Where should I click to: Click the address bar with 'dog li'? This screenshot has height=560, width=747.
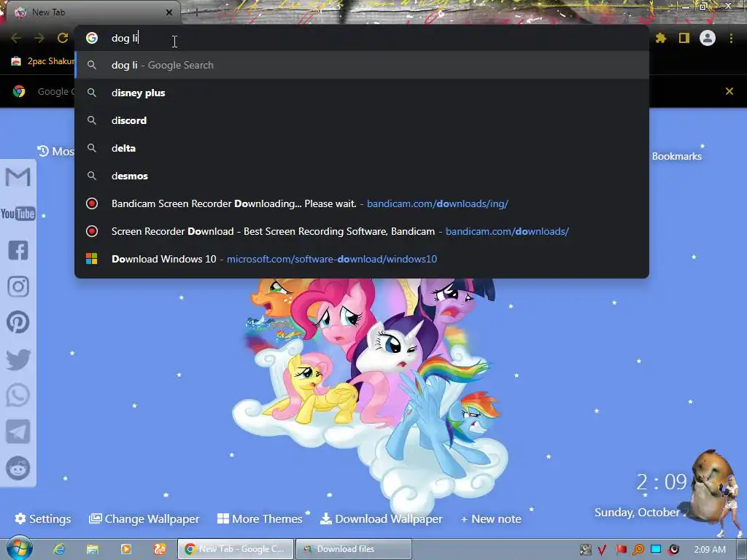[362, 38]
